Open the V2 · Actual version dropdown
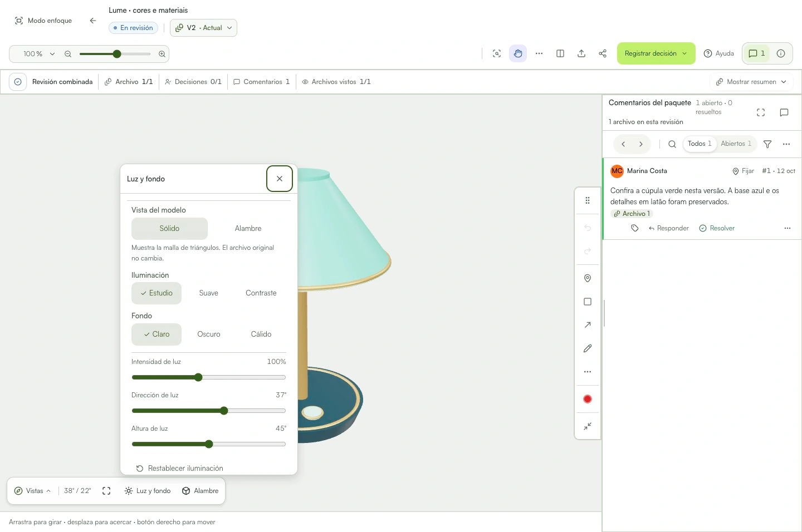The image size is (802, 532). [x=203, y=28]
